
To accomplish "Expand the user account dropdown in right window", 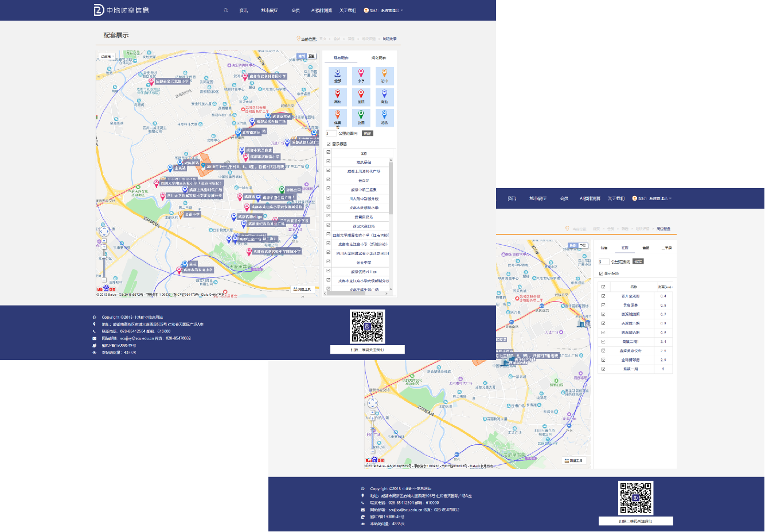I will [x=653, y=198].
